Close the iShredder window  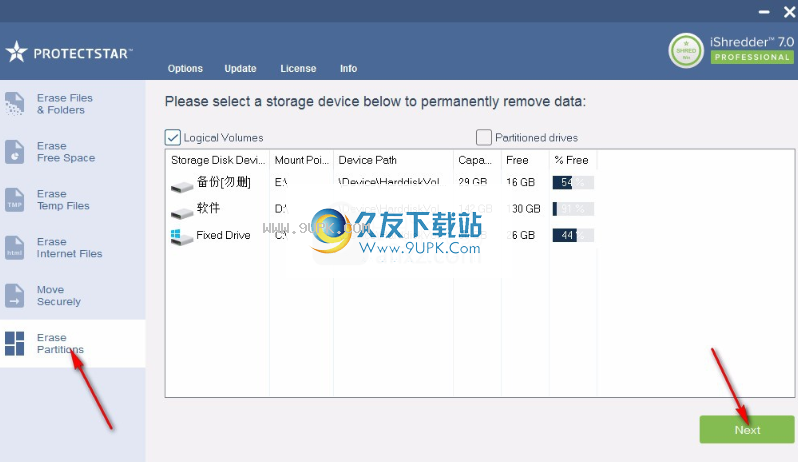(789, 12)
